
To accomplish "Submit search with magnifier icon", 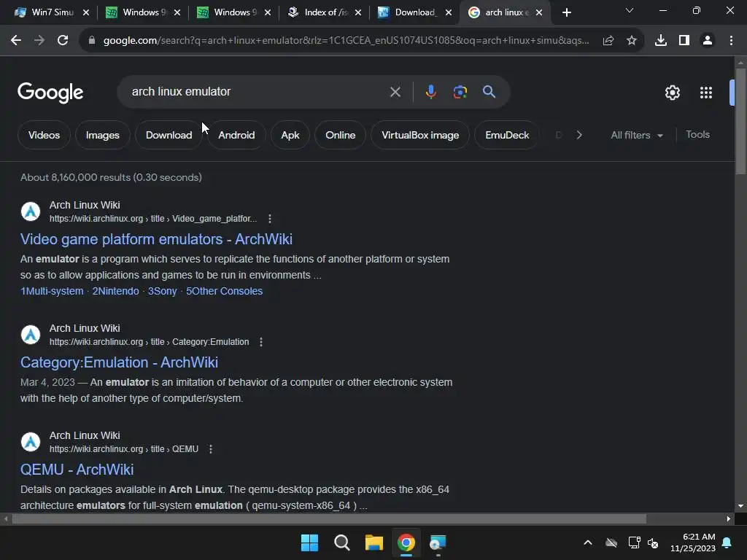I will click(x=489, y=91).
